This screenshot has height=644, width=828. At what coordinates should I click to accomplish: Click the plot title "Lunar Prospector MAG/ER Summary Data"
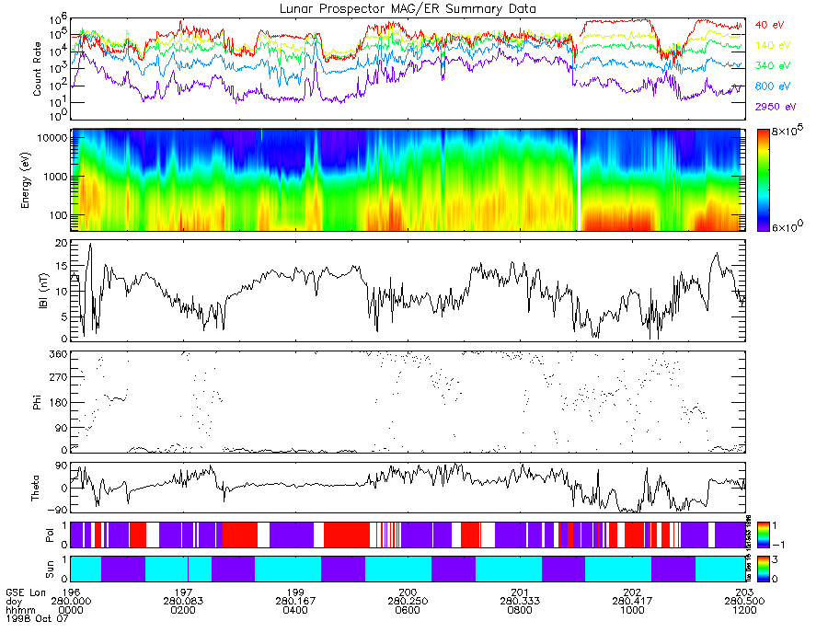pos(408,8)
